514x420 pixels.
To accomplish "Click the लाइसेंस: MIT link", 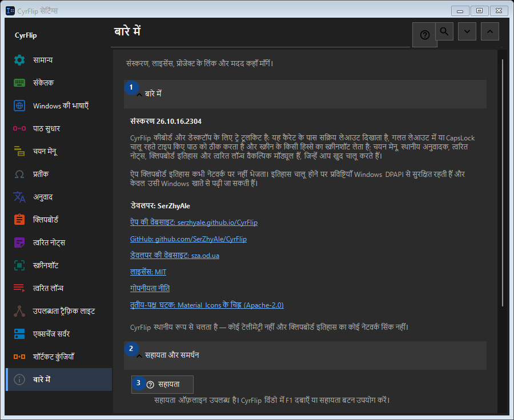I will 148,272.
